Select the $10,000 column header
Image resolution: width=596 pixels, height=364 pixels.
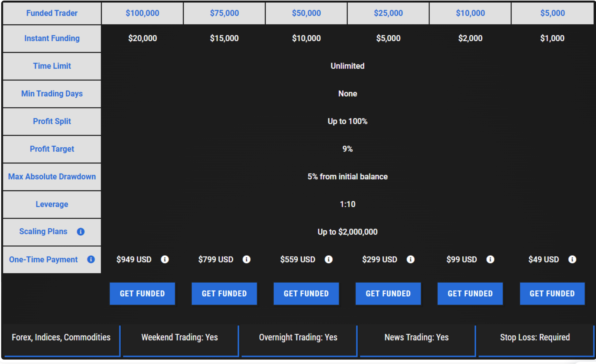tap(470, 13)
